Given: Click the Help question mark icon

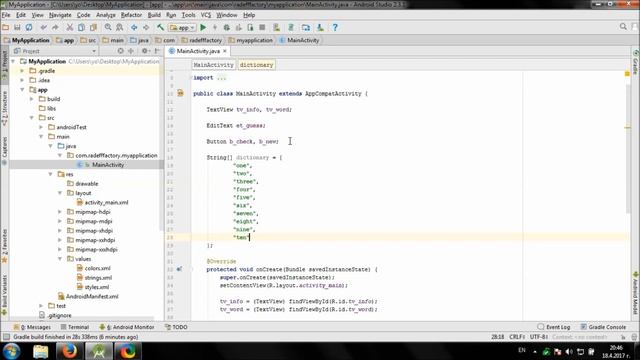Looking at the screenshot, I should tap(335, 27).
